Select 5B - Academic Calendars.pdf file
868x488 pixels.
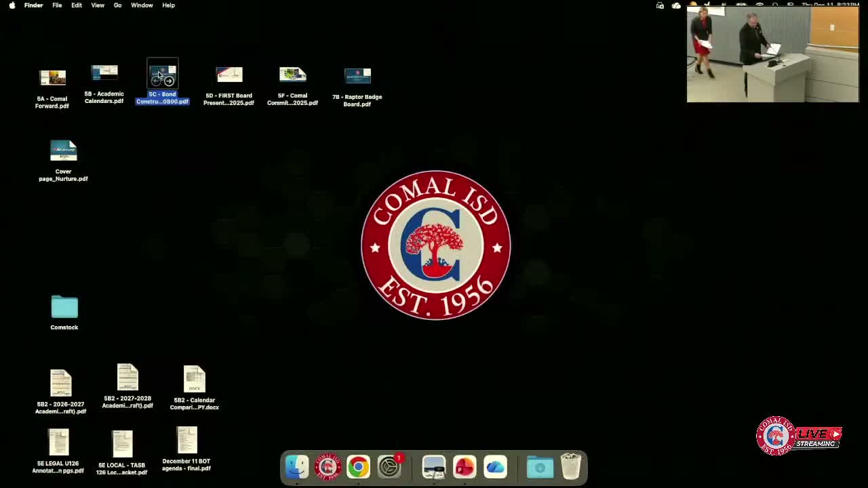(x=104, y=73)
